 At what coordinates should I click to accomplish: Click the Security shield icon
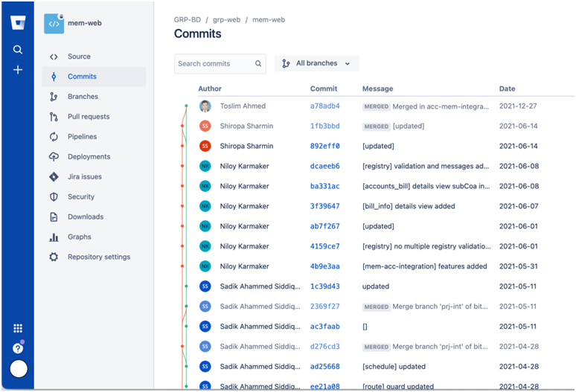tap(54, 196)
